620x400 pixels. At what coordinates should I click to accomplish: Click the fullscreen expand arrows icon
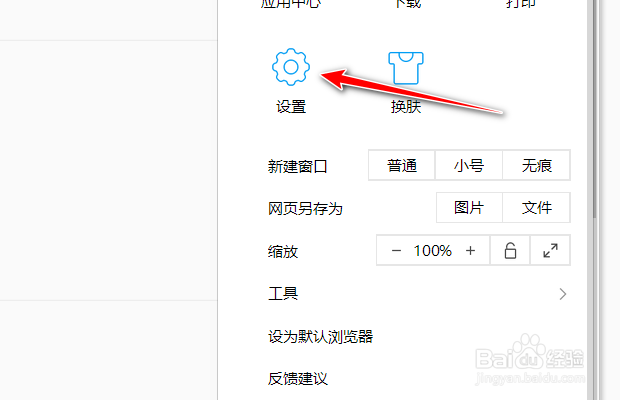tap(550, 251)
